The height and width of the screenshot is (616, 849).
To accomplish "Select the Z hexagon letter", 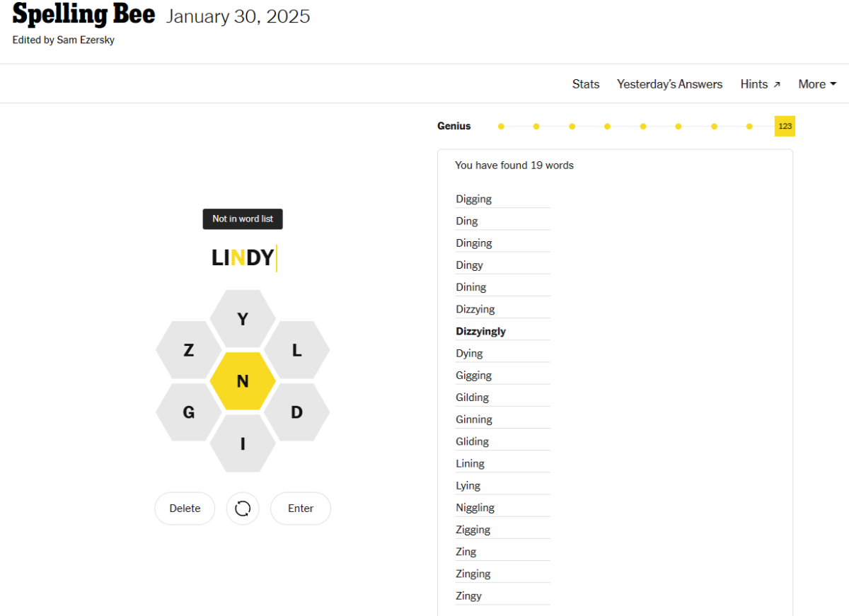I will (188, 350).
